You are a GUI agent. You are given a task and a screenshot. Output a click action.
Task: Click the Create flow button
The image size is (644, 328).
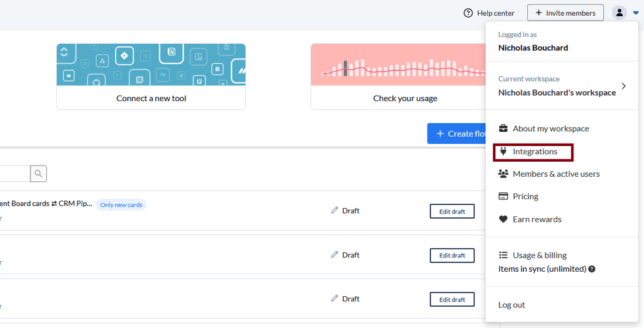[458, 134]
